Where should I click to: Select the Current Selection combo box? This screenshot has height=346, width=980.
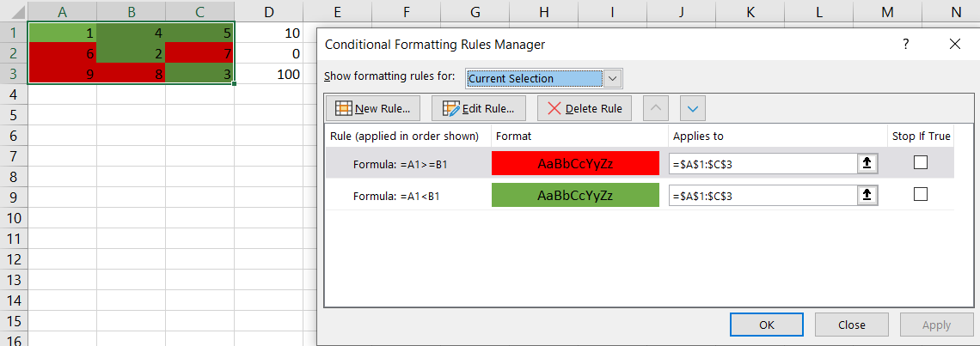point(534,78)
